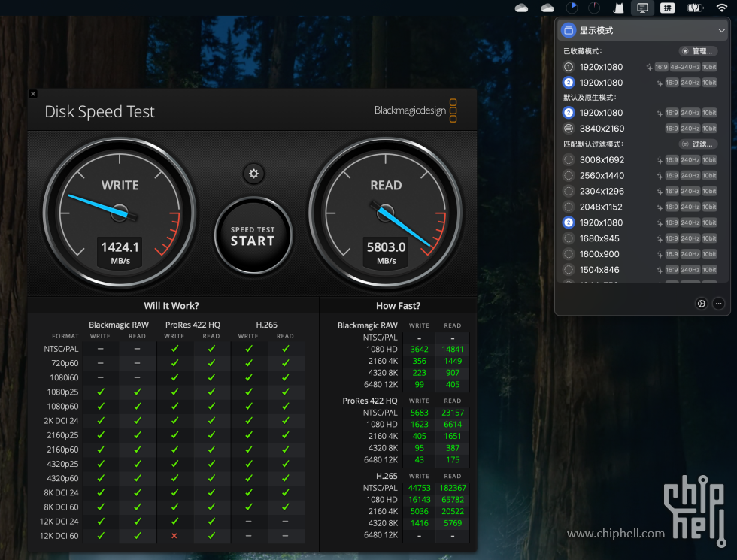Click the READ speed gauge dial
The image size is (737, 560).
click(x=385, y=212)
